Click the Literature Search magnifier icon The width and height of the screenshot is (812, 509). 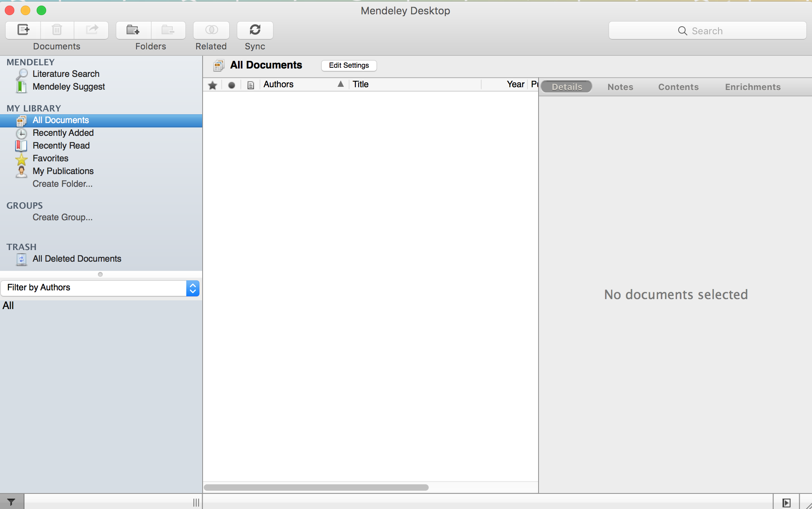(21, 74)
